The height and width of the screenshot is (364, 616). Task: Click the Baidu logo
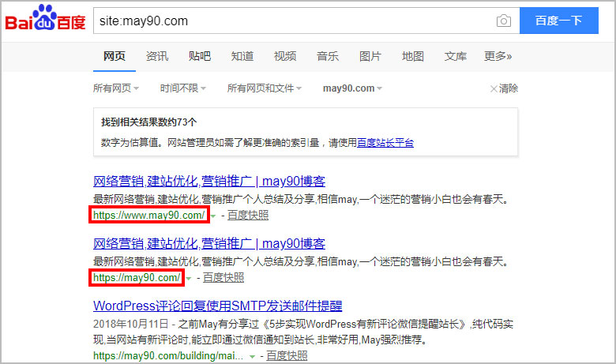tap(45, 21)
